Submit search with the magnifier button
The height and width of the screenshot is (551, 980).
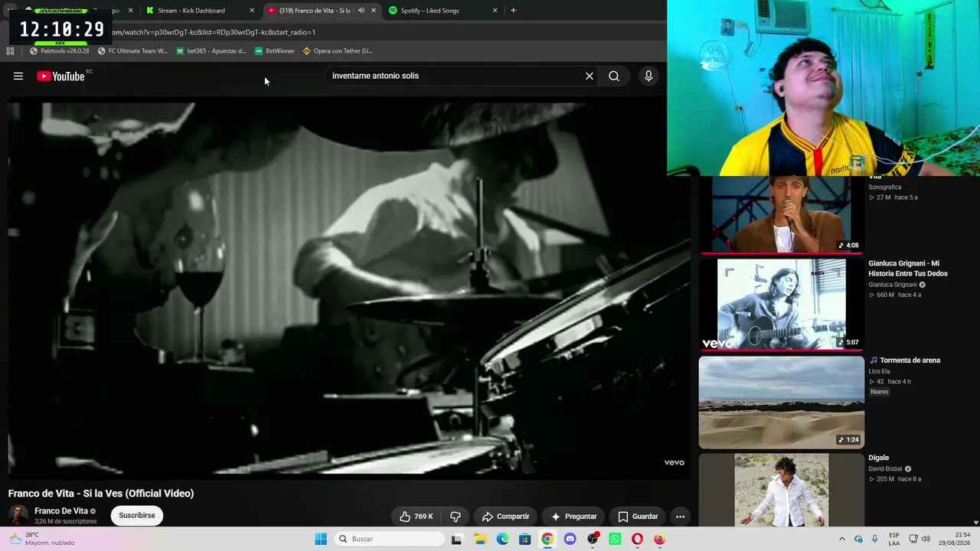coord(614,76)
